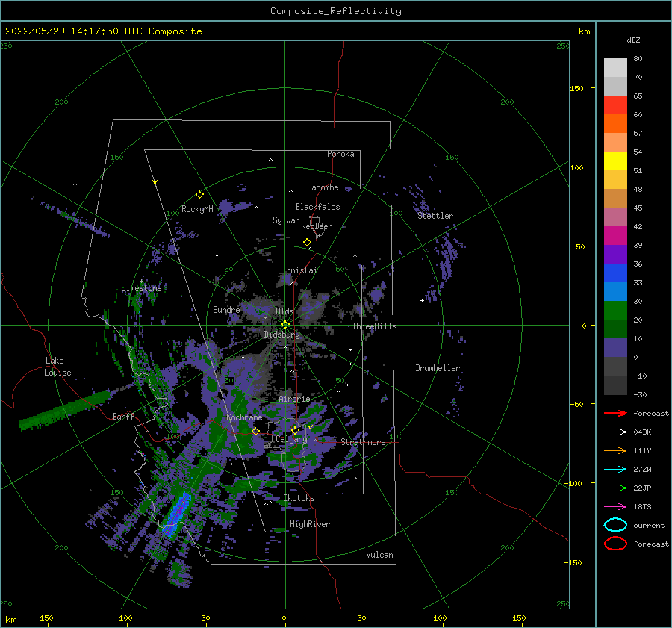This screenshot has height=628, width=672.
Task: Click the RockyMH label
Action: pos(197,209)
